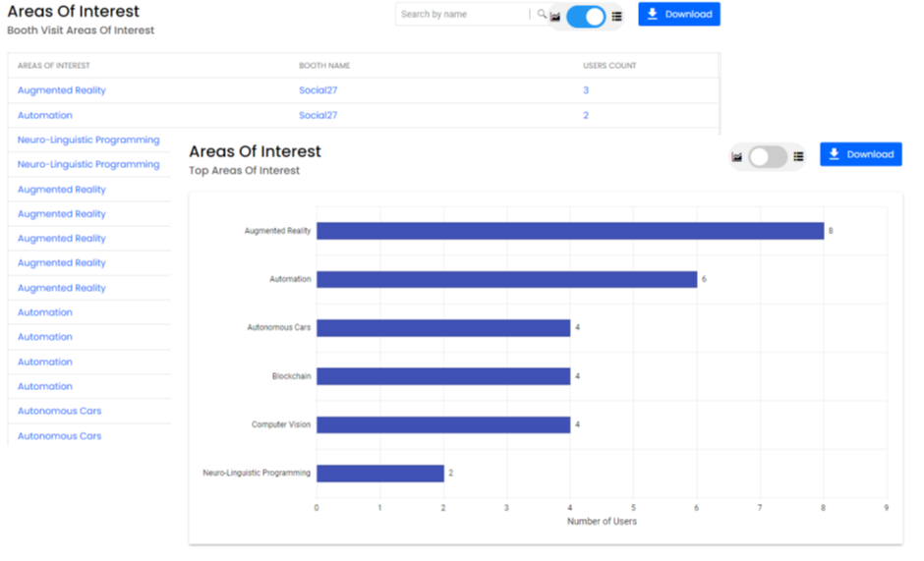
Task: Select the Blockchain bar in the chart
Action: 442,376
